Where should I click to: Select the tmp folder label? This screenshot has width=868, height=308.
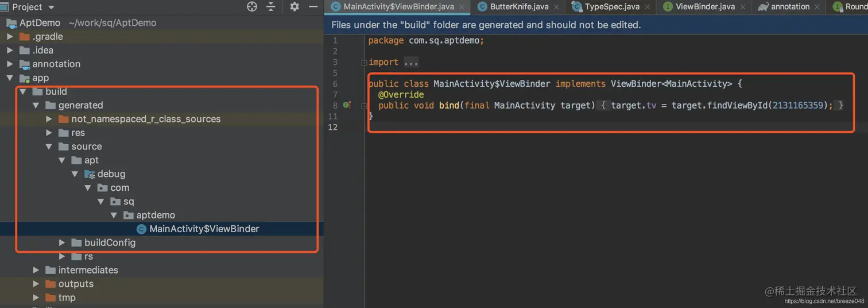[67, 298]
